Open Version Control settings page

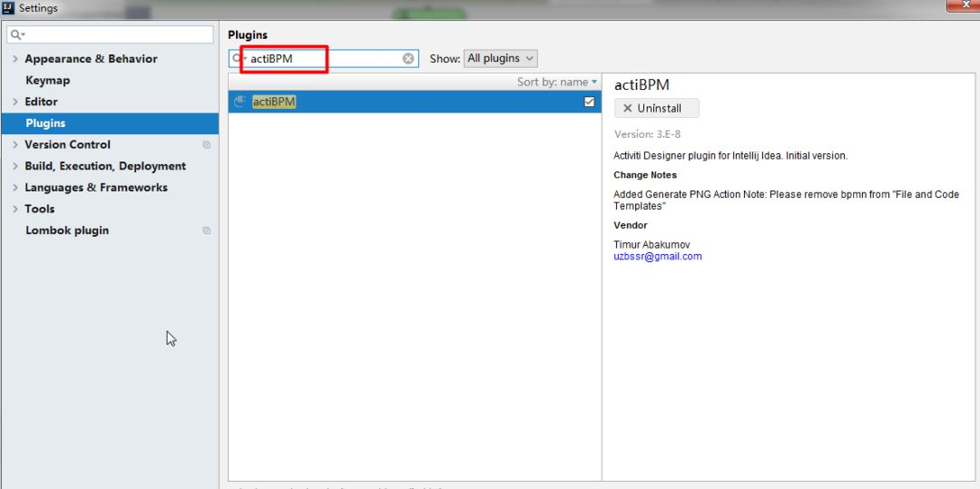pyautogui.click(x=67, y=145)
